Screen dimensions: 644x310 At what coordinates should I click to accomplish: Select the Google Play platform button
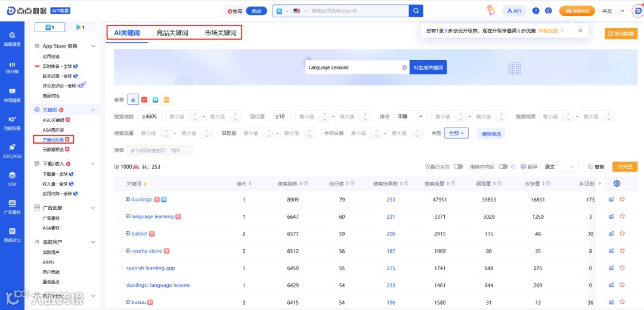80,27
